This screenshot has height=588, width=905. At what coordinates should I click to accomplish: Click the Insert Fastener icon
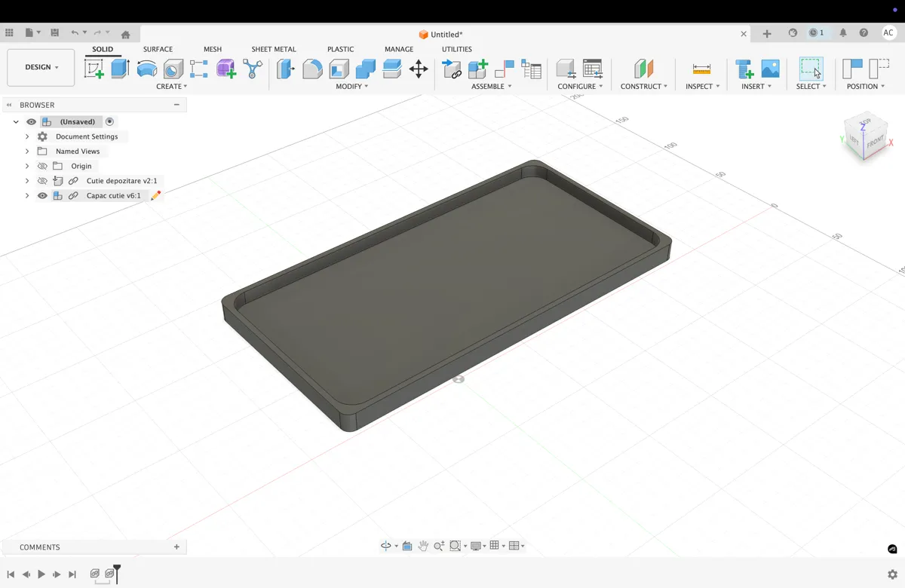(x=744, y=69)
